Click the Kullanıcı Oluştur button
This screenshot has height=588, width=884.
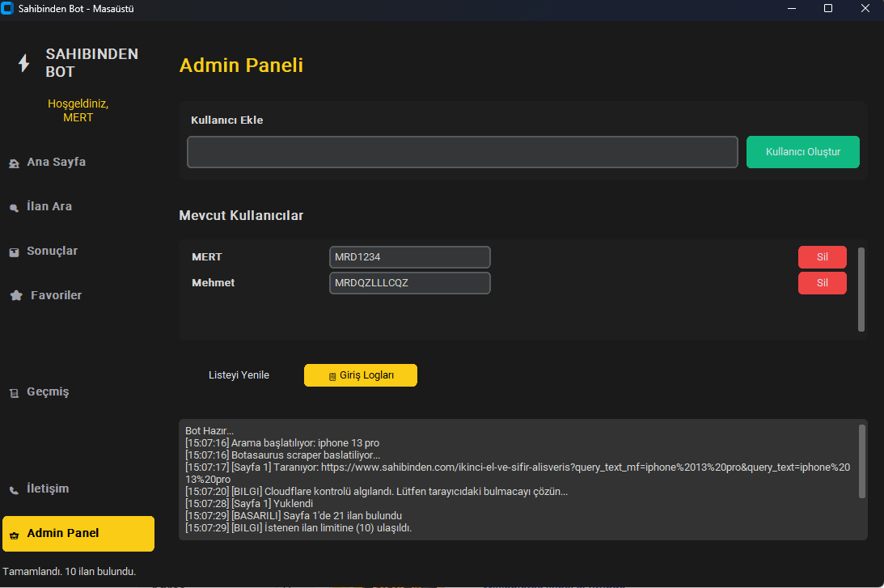tap(803, 152)
